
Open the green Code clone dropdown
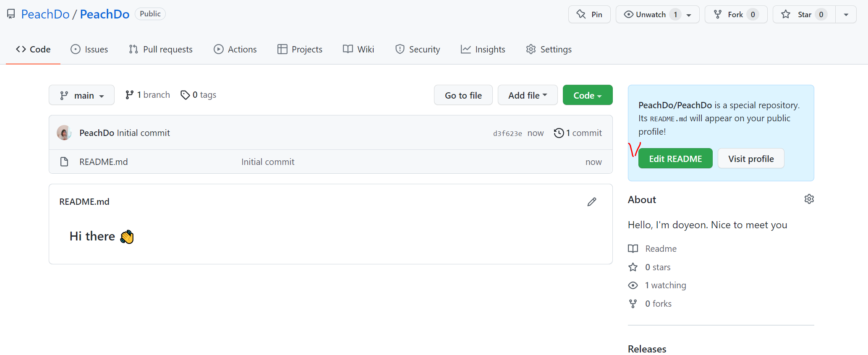[x=588, y=95]
